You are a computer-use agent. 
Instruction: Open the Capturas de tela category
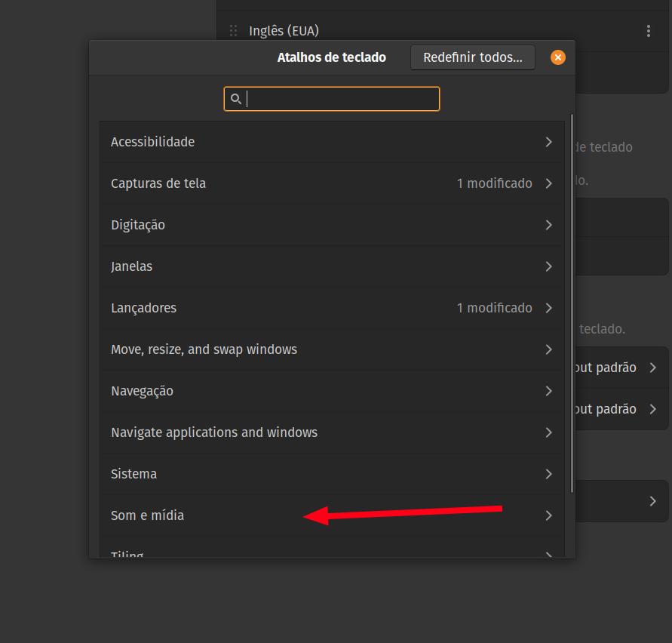[x=332, y=183]
